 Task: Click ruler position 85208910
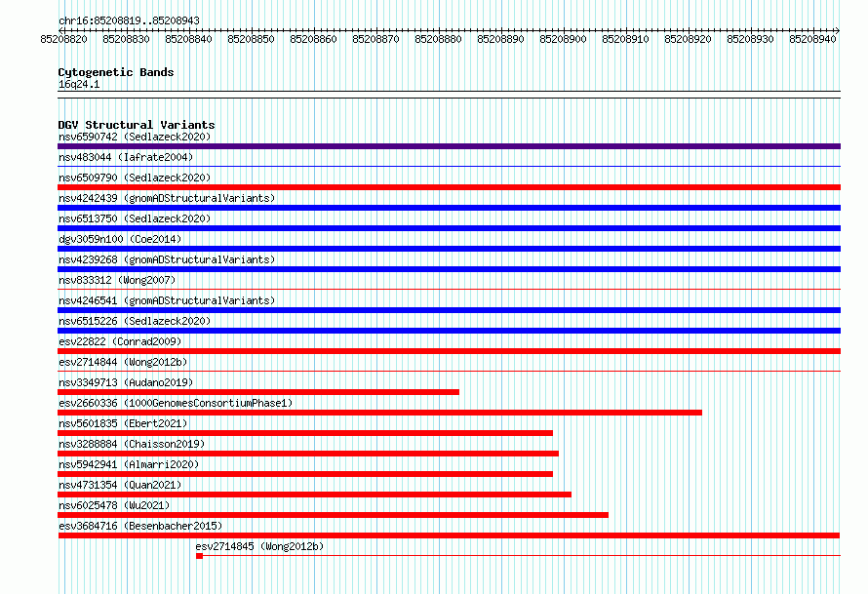625,39
